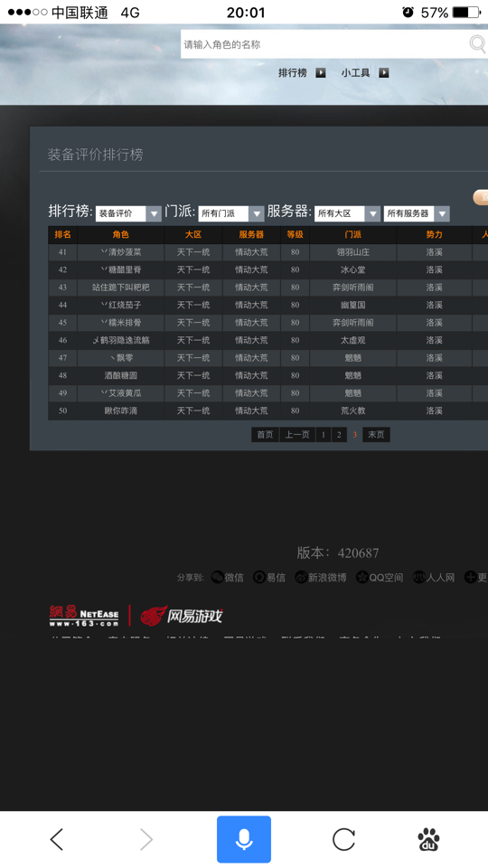Tap the browser reload icon
The height and width of the screenshot is (868, 488).
tap(343, 839)
